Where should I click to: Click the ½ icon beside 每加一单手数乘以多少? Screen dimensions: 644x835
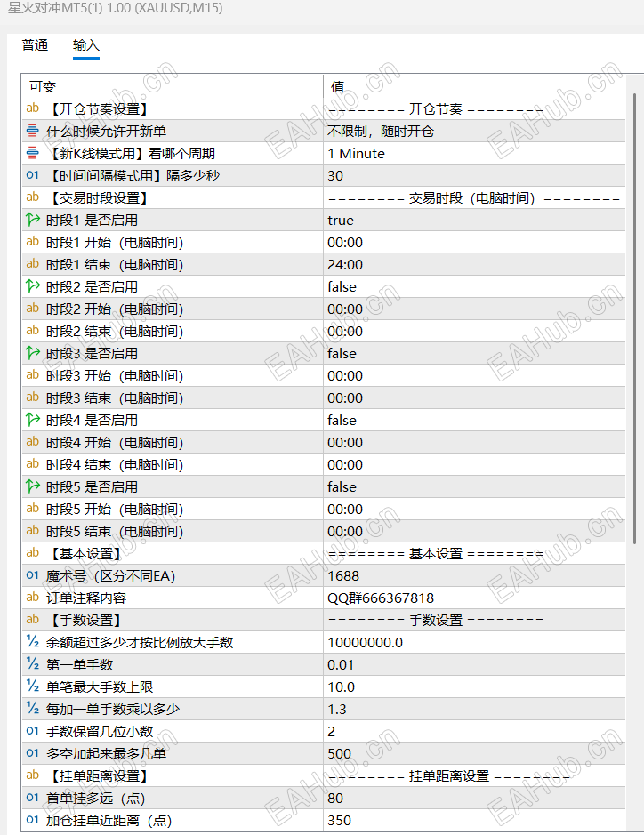33,709
